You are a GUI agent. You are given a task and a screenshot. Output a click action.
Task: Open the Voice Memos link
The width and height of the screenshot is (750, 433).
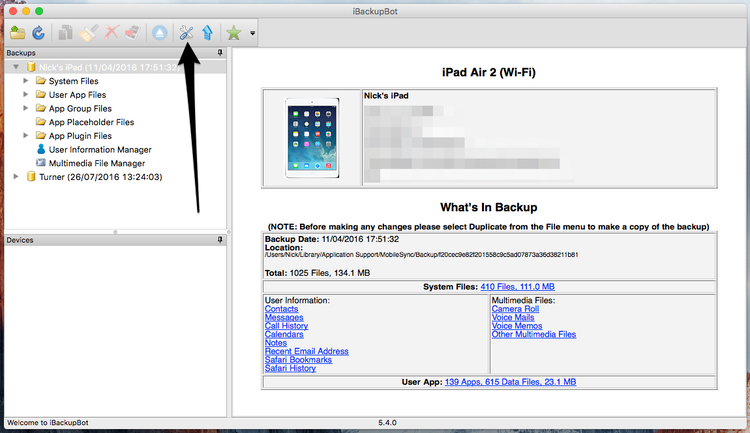[517, 326]
